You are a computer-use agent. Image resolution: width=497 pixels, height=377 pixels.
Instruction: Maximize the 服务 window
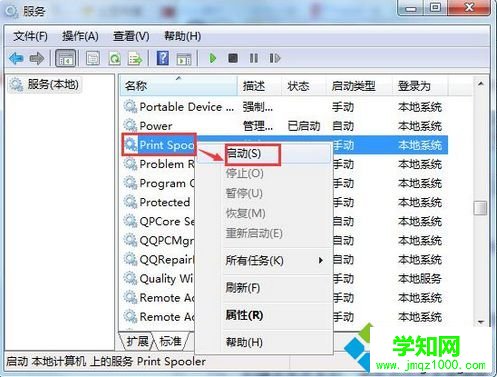click(x=435, y=8)
